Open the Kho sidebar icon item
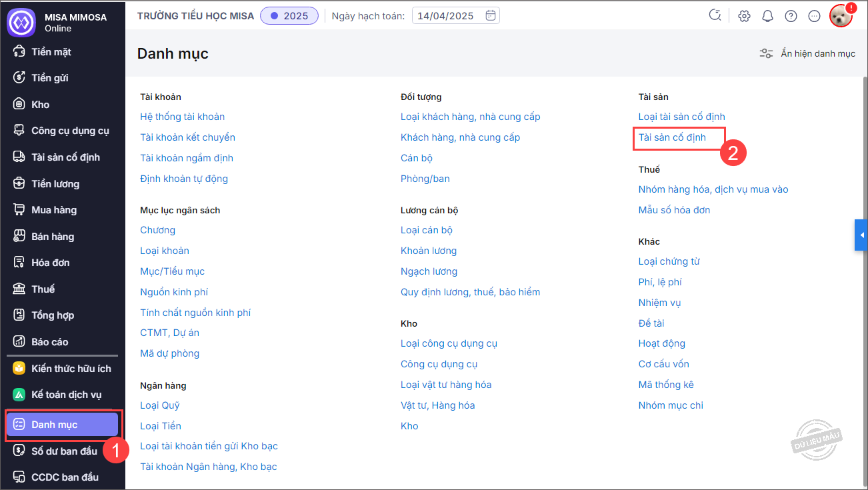 (x=40, y=105)
